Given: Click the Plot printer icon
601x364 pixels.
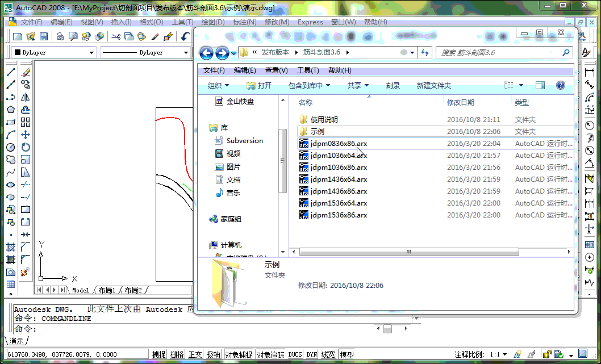Looking at the screenshot, I should pyautogui.click(x=60, y=36).
